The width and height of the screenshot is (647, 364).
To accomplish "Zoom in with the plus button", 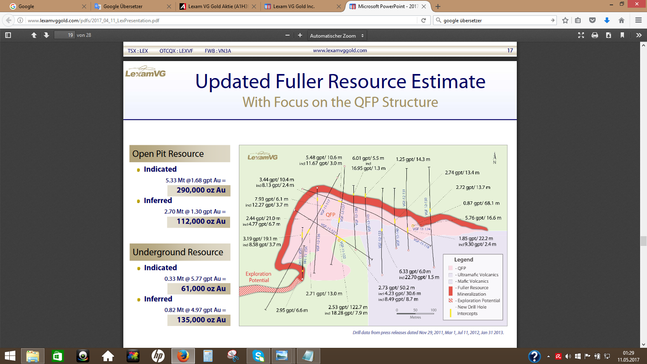I will point(300,35).
